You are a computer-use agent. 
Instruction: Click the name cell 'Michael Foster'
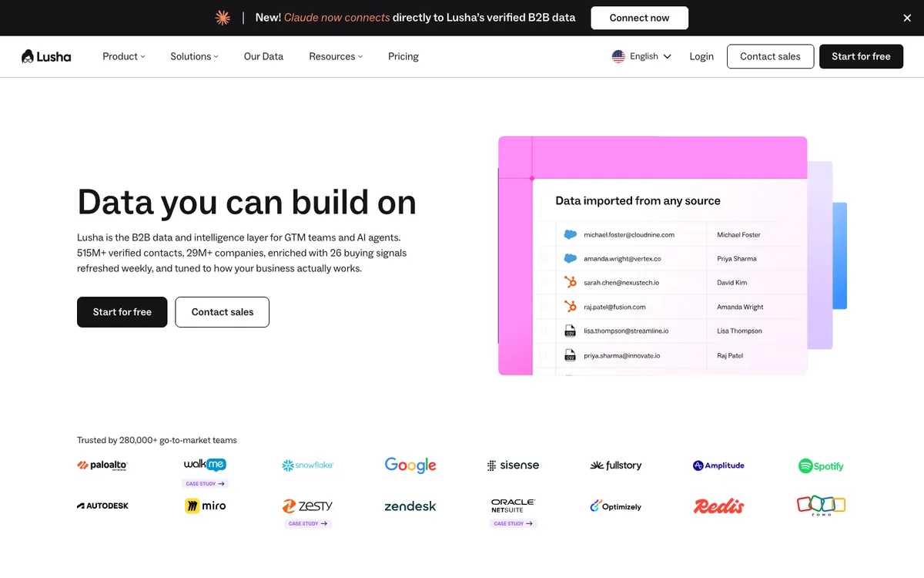click(738, 234)
